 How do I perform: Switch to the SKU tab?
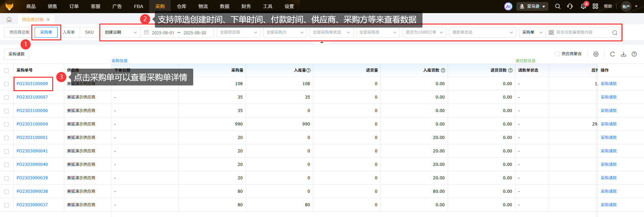89,32
